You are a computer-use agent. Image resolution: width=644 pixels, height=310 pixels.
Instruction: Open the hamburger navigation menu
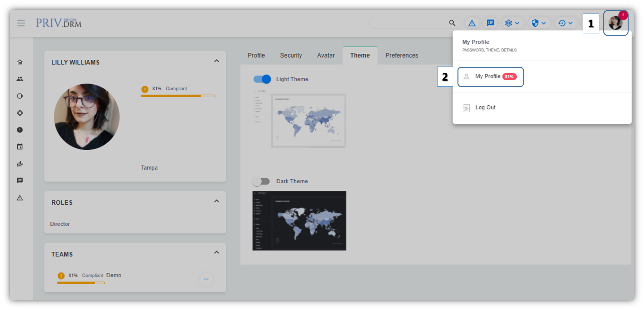21,23
